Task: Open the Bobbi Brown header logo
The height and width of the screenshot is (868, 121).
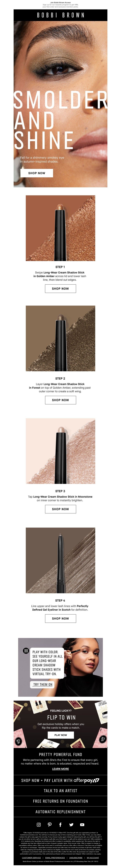Action: (x=60, y=15)
